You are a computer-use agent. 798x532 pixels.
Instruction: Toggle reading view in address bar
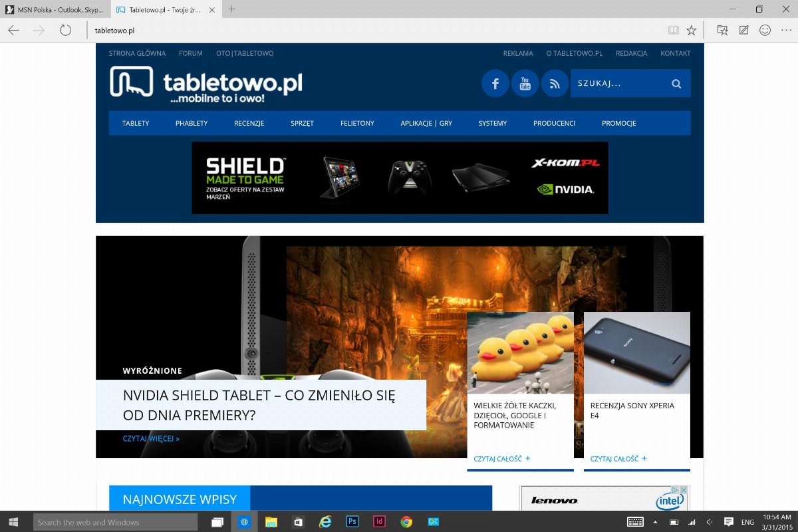coord(674,30)
